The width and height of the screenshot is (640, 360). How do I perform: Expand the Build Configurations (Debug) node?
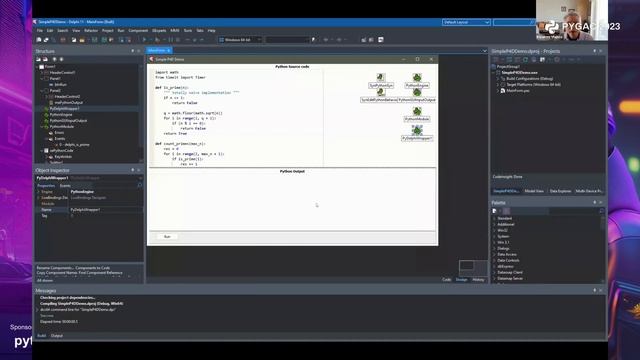coord(498,78)
